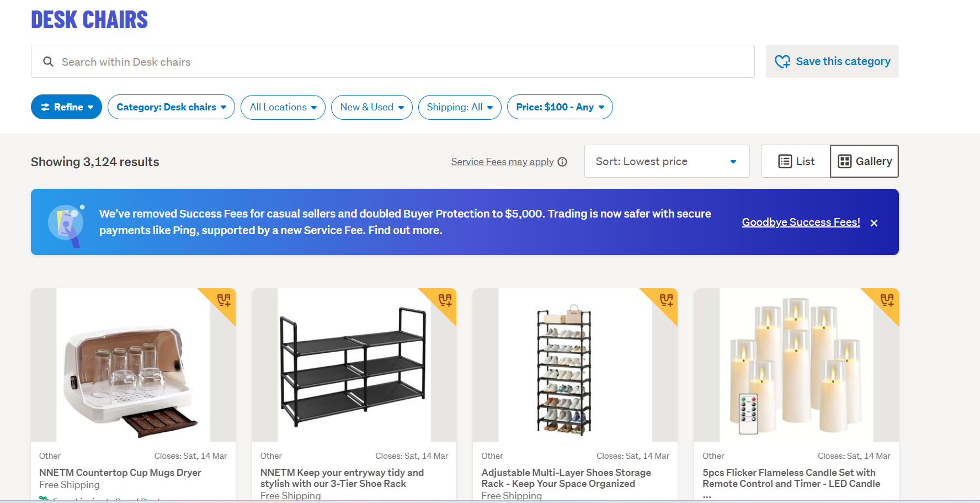Switch to Gallery view

(864, 161)
